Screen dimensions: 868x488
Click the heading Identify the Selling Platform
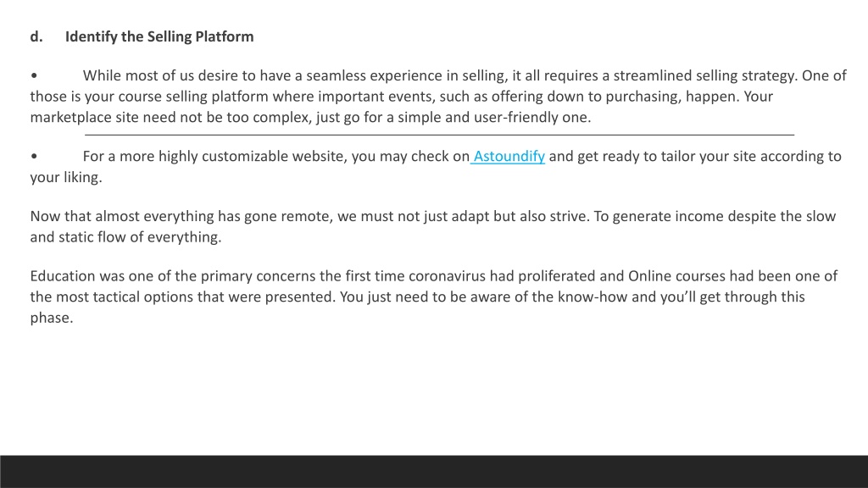tap(159, 36)
